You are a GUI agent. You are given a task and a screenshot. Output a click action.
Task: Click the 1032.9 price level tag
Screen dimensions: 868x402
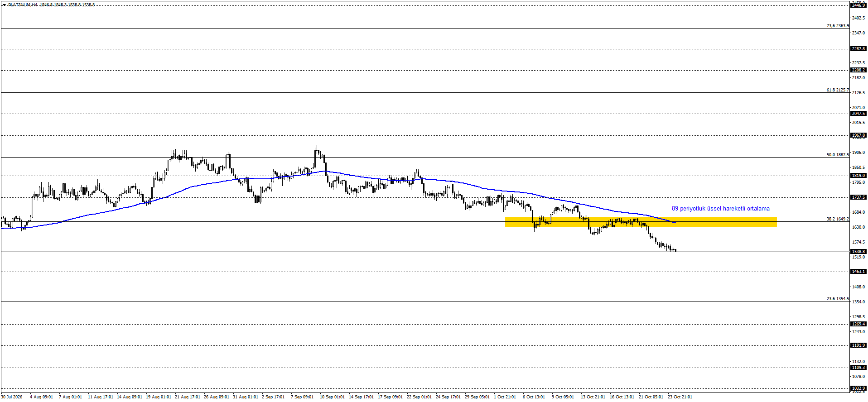(858, 388)
